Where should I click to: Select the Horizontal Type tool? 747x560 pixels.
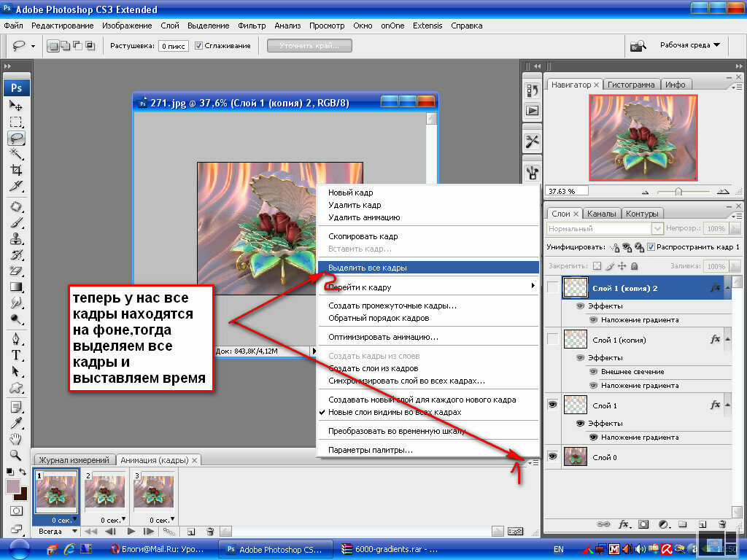pos(16,355)
